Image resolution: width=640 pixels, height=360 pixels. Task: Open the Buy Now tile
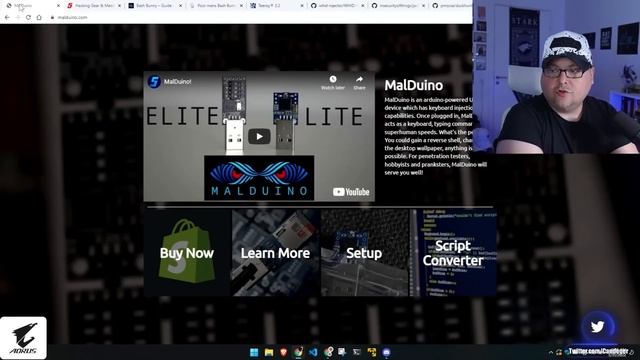click(187, 253)
